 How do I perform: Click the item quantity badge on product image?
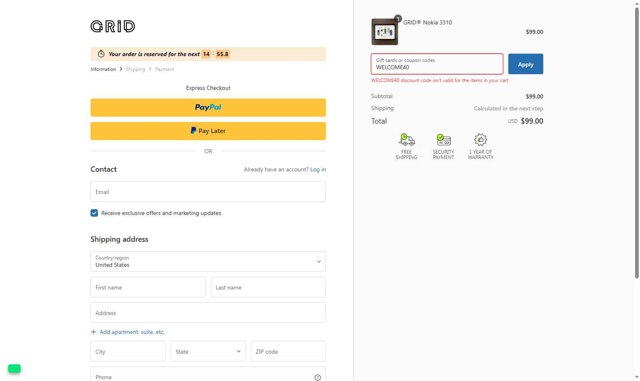[398, 19]
